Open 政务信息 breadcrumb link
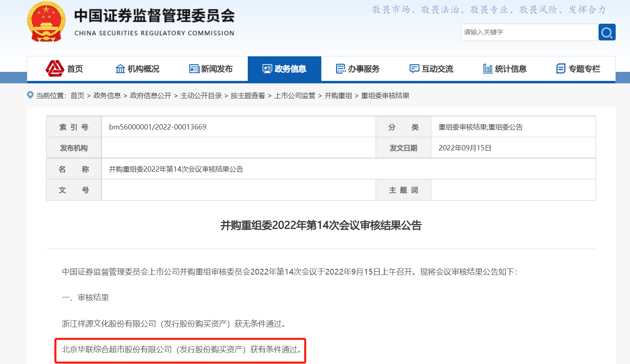Screen dimensions: 630x364 107,96
